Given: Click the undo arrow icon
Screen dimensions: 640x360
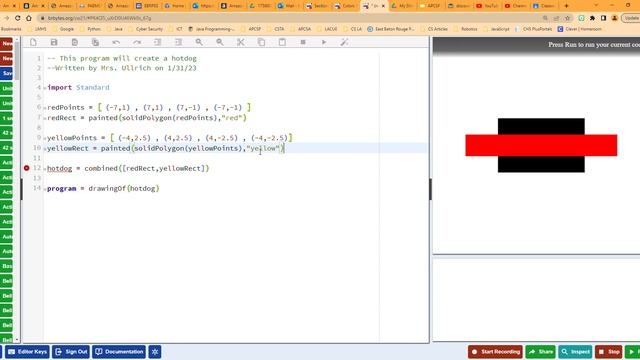Looking at the screenshot, I should tap(116, 42).
